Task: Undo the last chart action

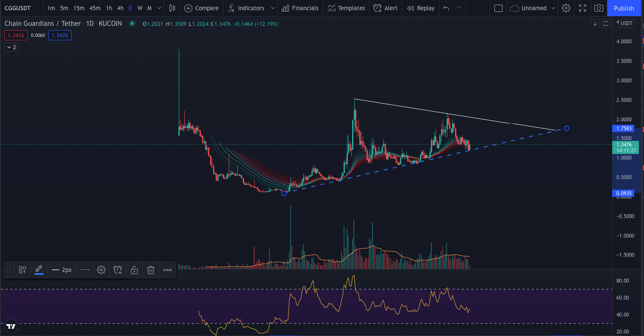Action: [446, 8]
